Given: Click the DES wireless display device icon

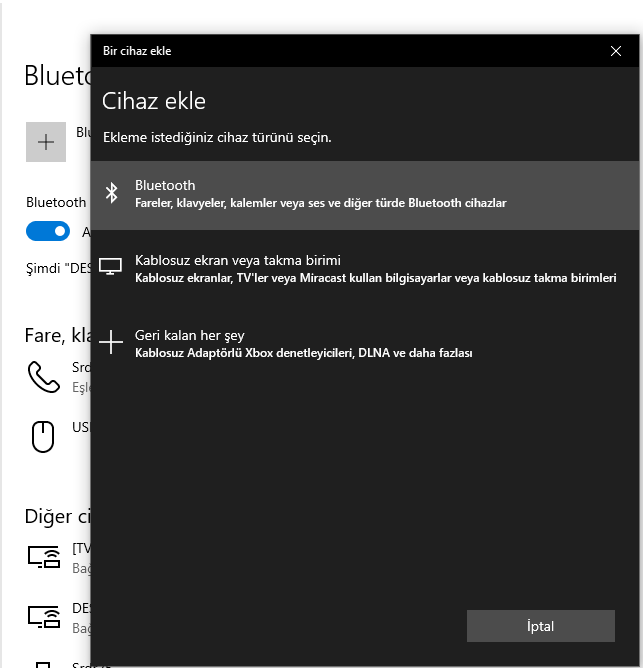Looking at the screenshot, I should (44, 616).
